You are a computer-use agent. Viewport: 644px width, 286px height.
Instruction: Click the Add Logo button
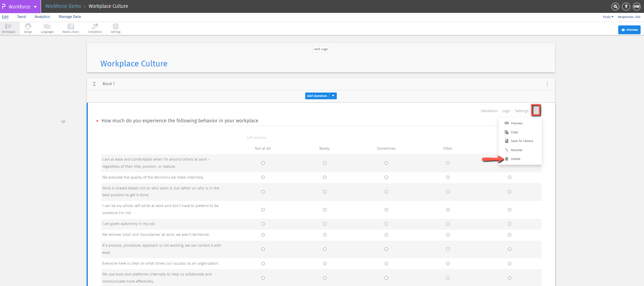(x=321, y=49)
